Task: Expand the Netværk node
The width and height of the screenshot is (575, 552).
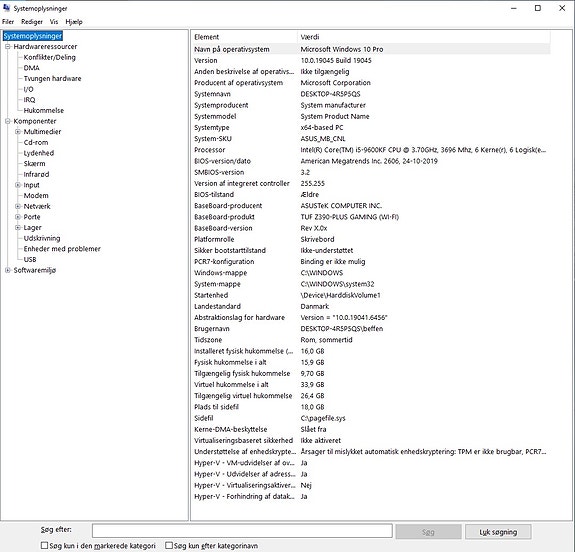Action: click(x=18, y=206)
